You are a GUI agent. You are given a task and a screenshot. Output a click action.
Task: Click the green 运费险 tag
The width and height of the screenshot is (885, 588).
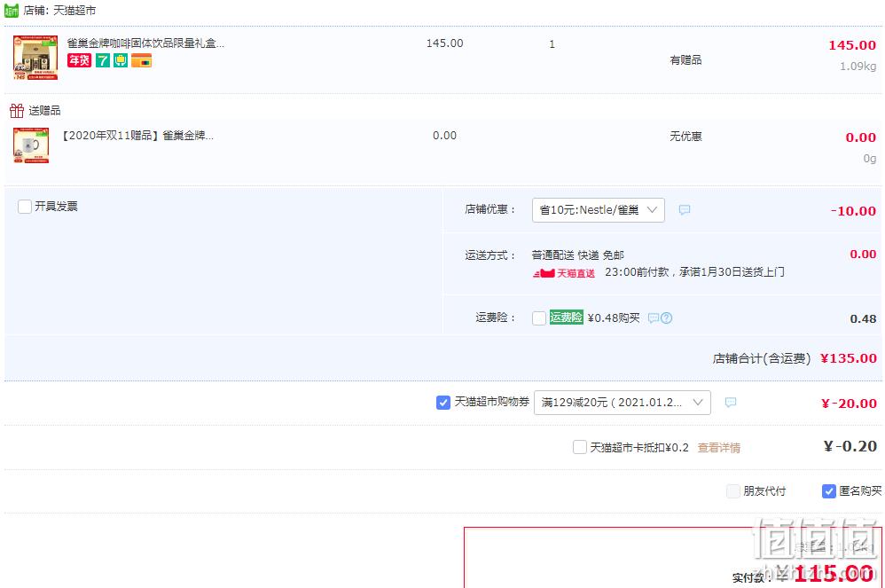click(566, 318)
